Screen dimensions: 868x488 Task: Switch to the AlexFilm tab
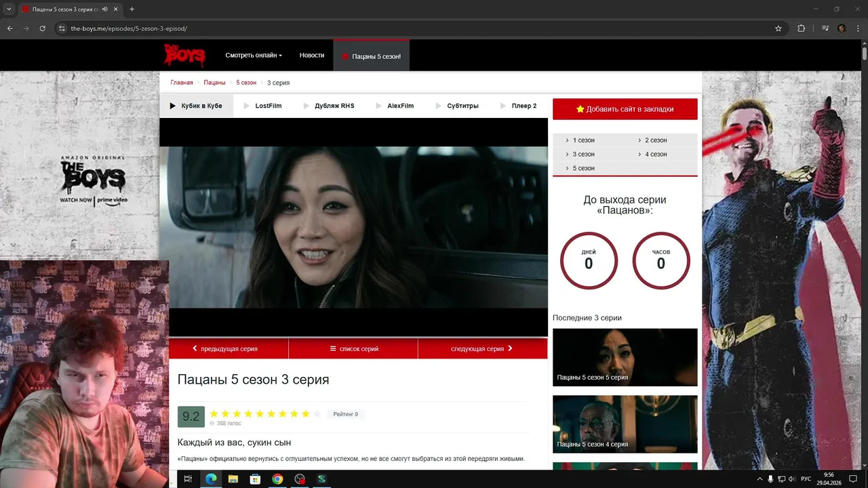click(395, 106)
